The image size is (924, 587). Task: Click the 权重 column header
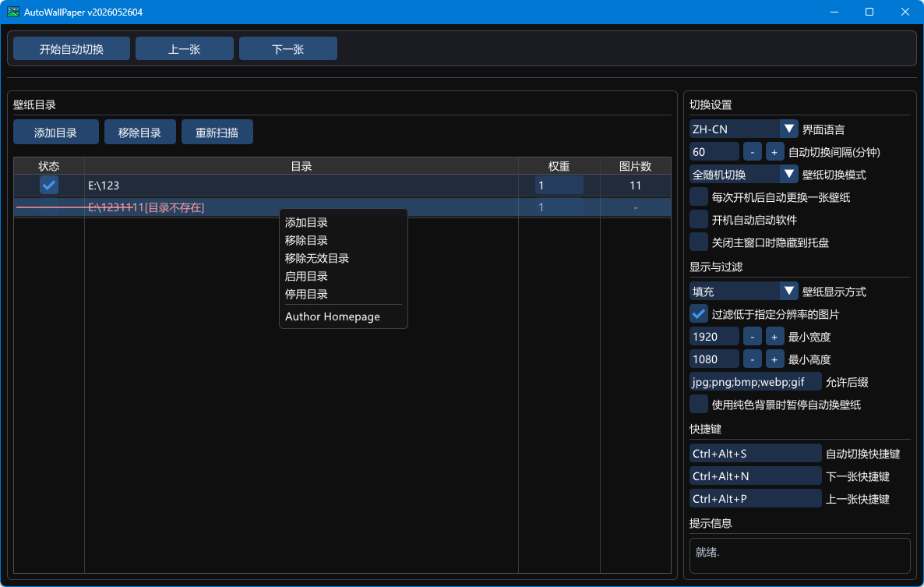pos(559,166)
